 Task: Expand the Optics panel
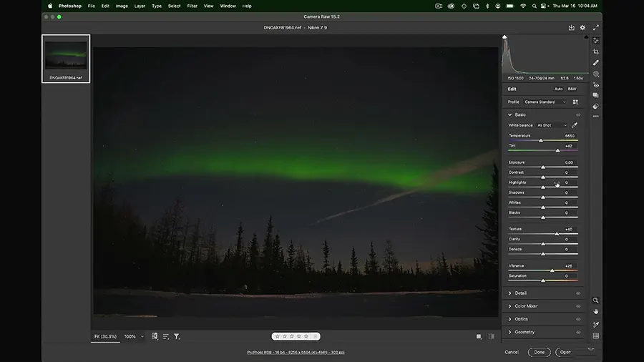tap(521, 319)
